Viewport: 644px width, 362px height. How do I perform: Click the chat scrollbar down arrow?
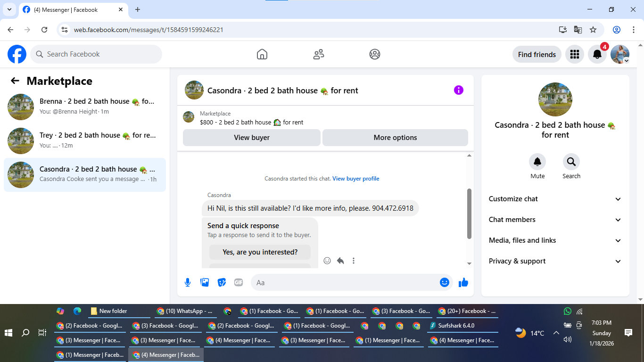(x=469, y=263)
